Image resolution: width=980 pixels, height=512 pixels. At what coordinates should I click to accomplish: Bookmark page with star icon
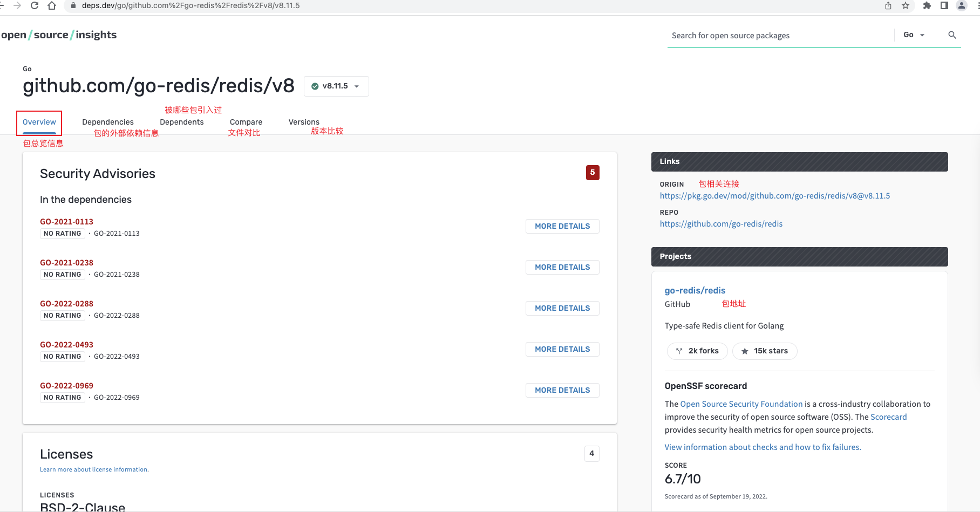(x=906, y=5)
